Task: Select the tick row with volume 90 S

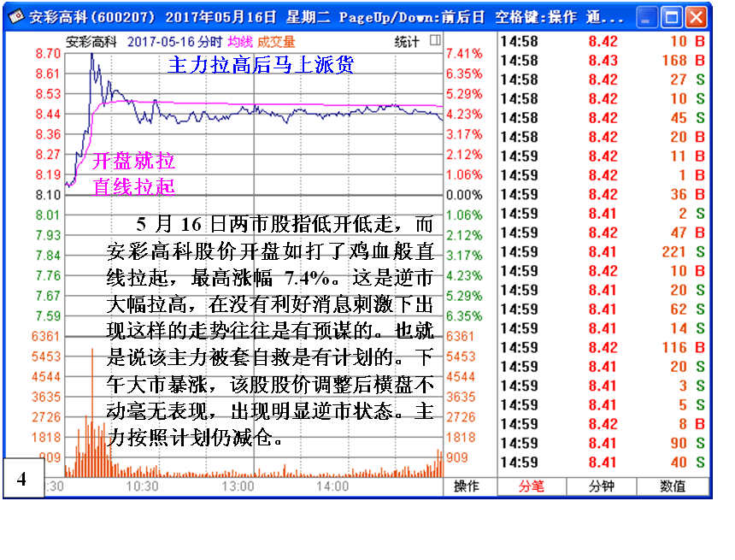Action: (x=603, y=443)
